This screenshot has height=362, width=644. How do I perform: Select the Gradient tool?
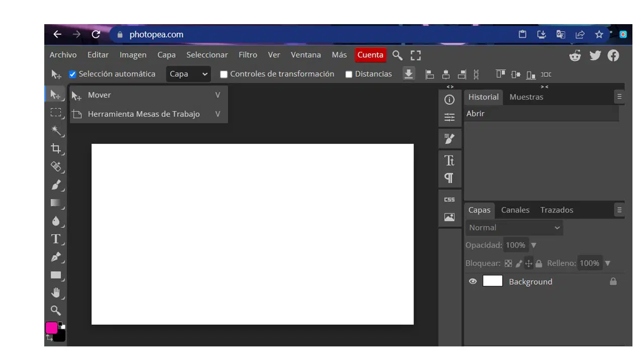pyautogui.click(x=56, y=203)
